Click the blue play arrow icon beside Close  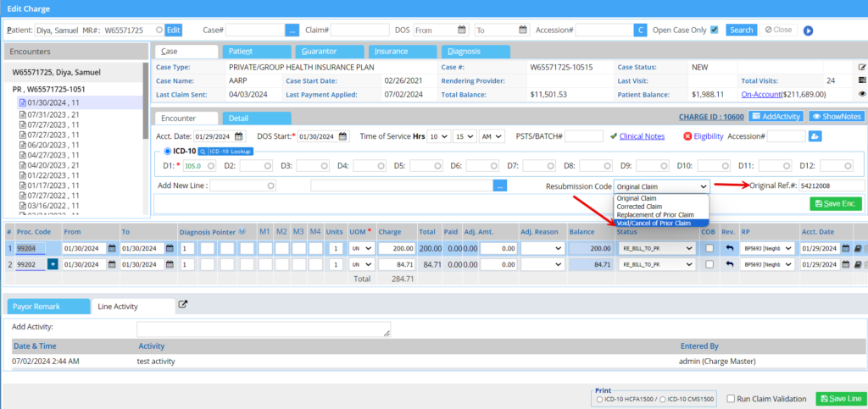pyautogui.click(x=808, y=30)
